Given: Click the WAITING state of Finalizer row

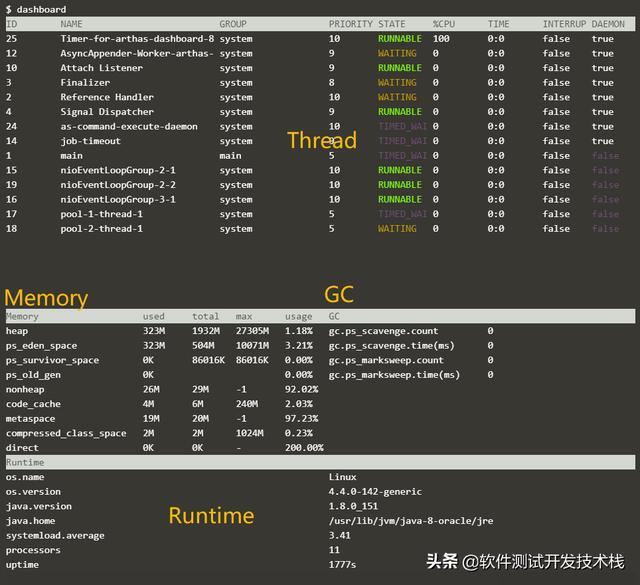Looking at the screenshot, I should click(397, 82).
